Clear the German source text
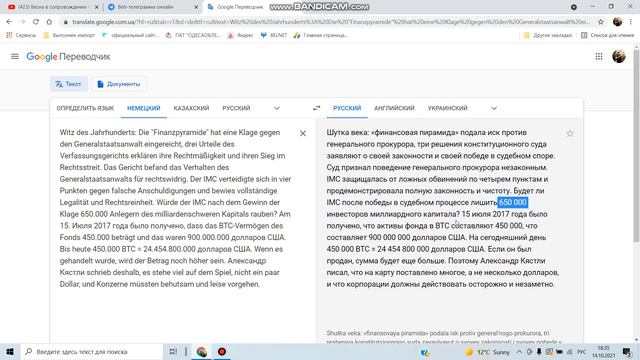Image resolution: width=640 pixels, height=360 pixels. pyautogui.click(x=303, y=133)
